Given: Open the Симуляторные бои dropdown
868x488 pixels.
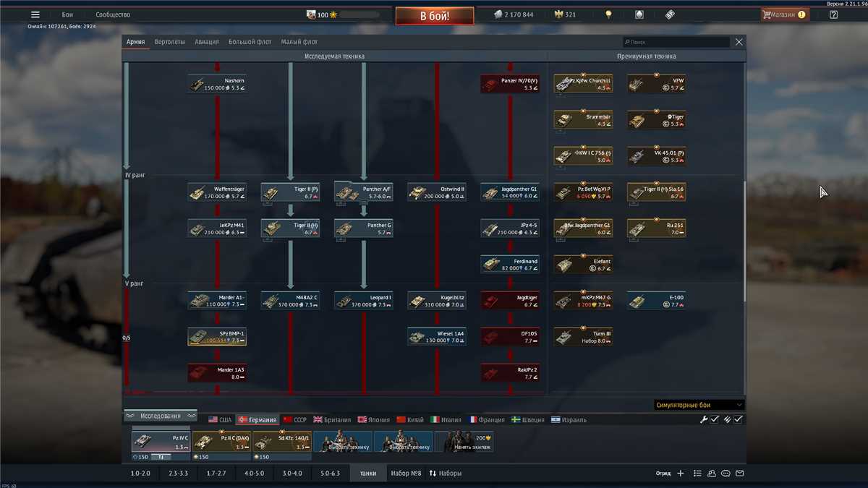Looking at the screenshot, I should [x=699, y=405].
